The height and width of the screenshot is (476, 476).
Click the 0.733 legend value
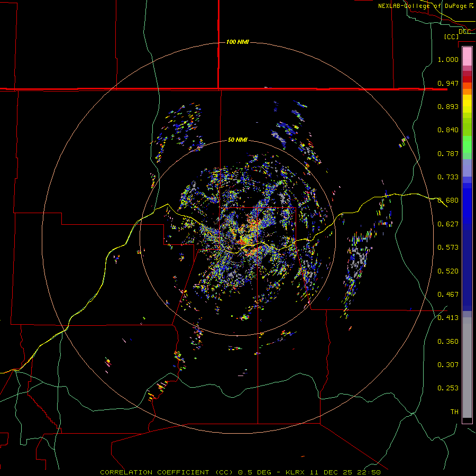tap(448, 177)
